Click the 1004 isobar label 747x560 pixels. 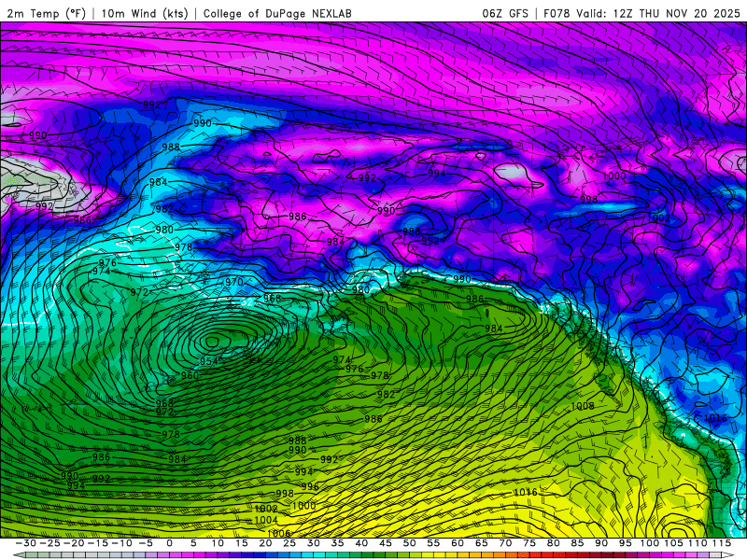(x=266, y=520)
